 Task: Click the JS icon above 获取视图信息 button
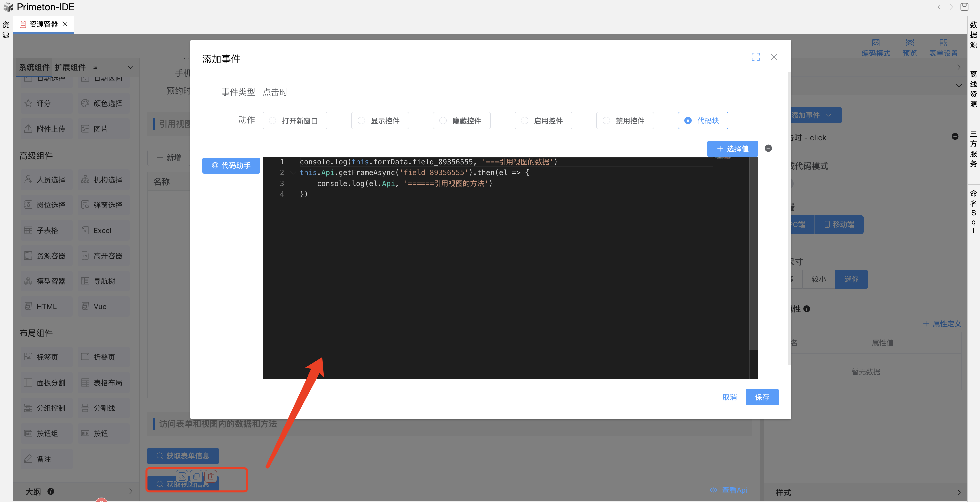[x=182, y=476]
